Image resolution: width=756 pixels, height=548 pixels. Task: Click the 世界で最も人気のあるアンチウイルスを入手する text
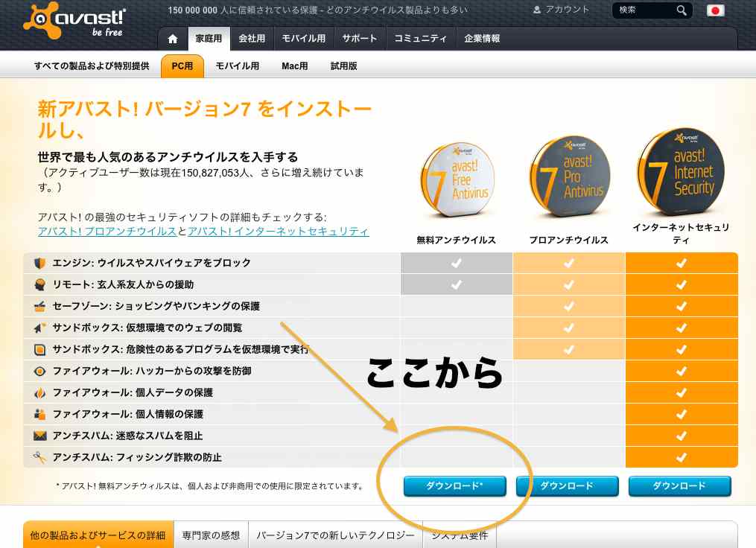point(168,156)
